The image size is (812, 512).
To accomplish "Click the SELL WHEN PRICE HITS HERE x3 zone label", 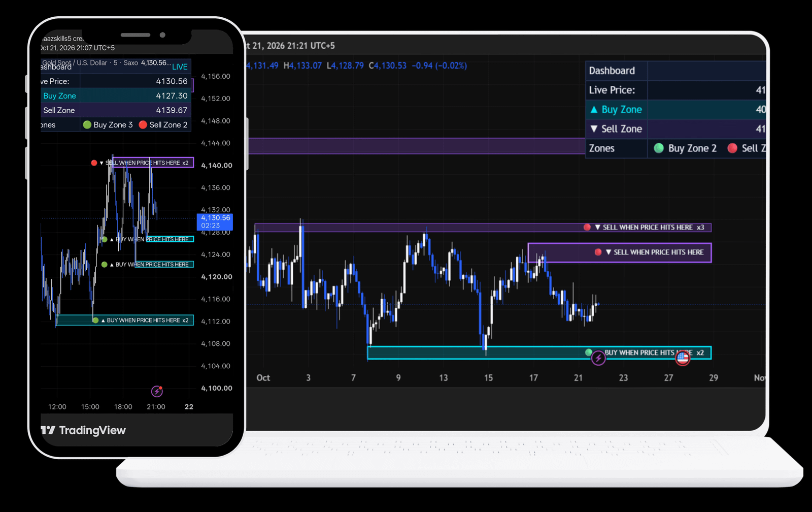I will [x=649, y=228].
